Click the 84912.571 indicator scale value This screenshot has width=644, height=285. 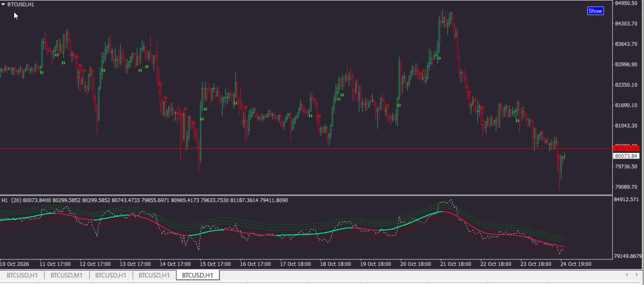point(627,200)
